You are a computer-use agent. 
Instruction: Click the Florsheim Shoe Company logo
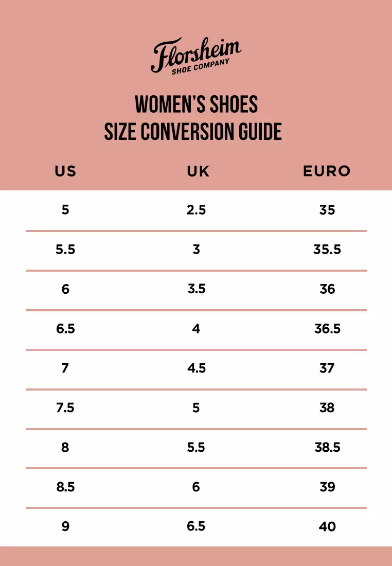click(196, 57)
